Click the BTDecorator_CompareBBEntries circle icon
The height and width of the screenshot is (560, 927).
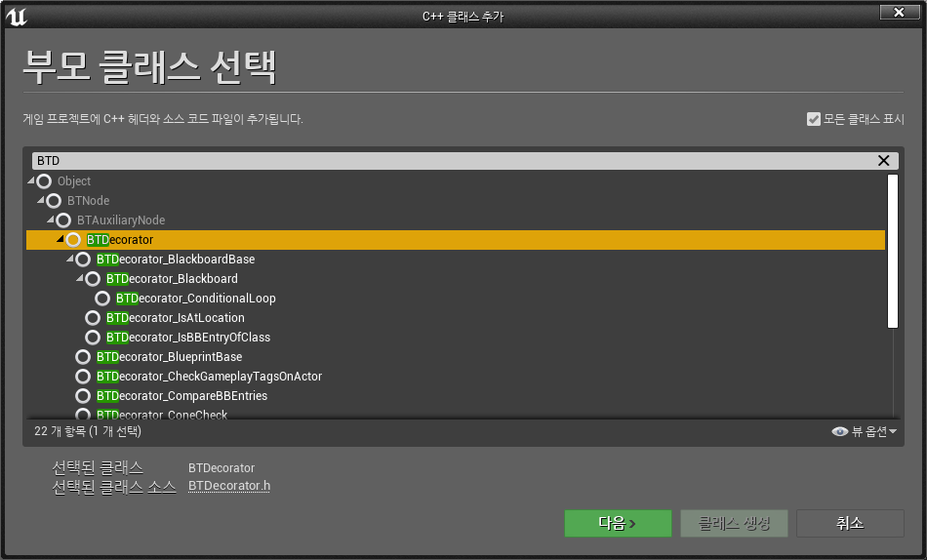pos(83,395)
